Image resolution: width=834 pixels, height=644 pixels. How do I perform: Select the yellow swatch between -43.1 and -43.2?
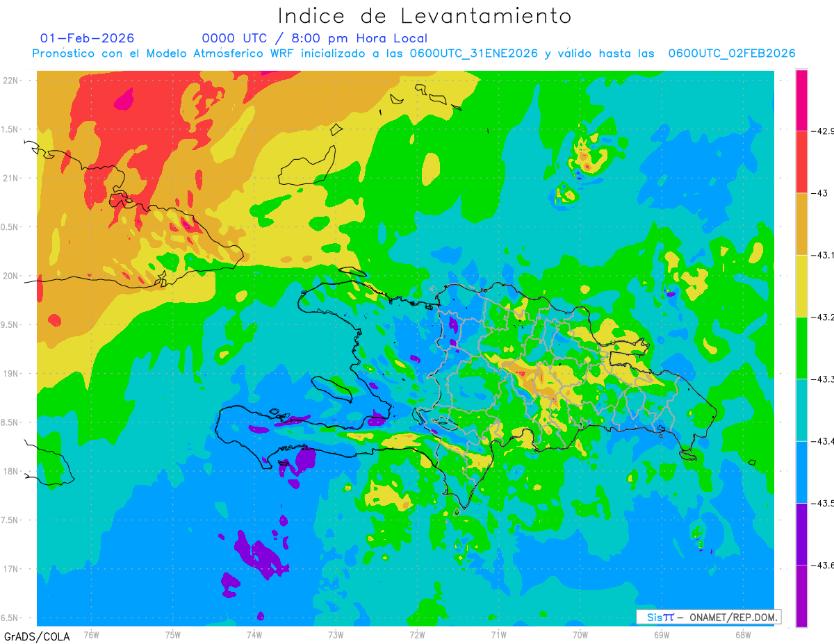[801, 286]
